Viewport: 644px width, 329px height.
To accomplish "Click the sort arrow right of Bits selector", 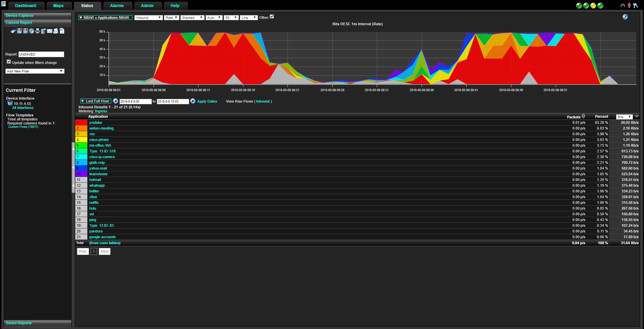I will click(637, 116).
